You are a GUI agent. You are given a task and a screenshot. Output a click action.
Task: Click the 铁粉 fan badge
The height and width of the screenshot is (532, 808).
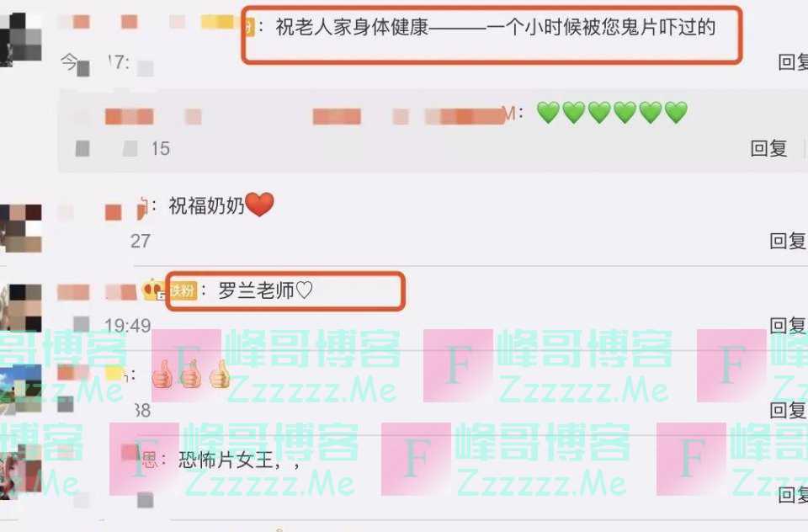tap(184, 291)
